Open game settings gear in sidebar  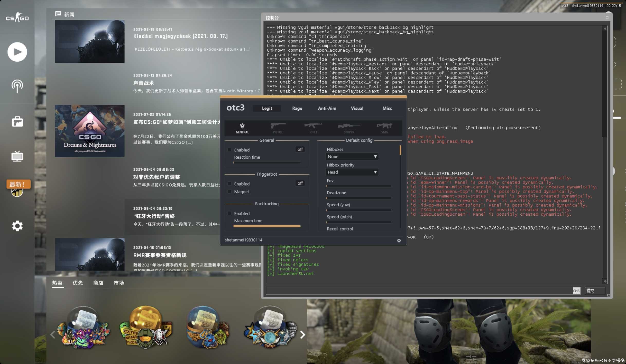click(17, 226)
